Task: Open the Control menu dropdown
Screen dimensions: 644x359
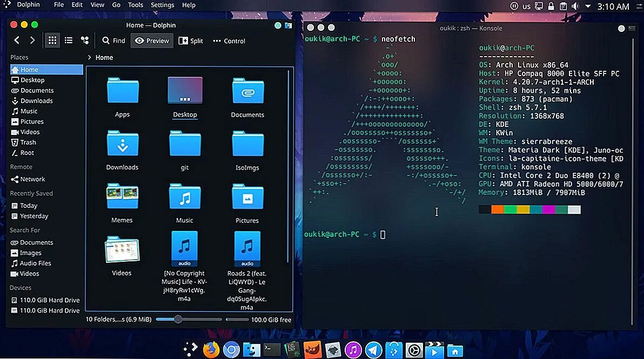Action: [229, 41]
